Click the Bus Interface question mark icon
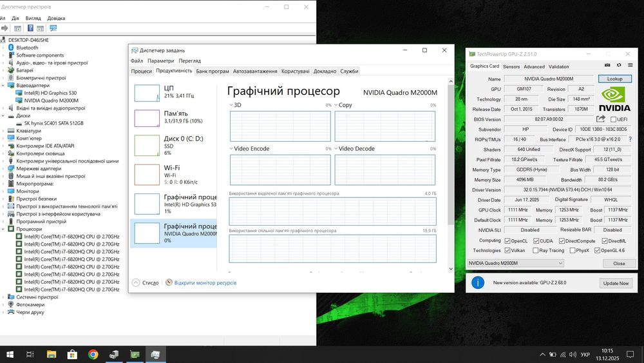This screenshot has height=363, width=644. pyautogui.click(x=630, y=139)
